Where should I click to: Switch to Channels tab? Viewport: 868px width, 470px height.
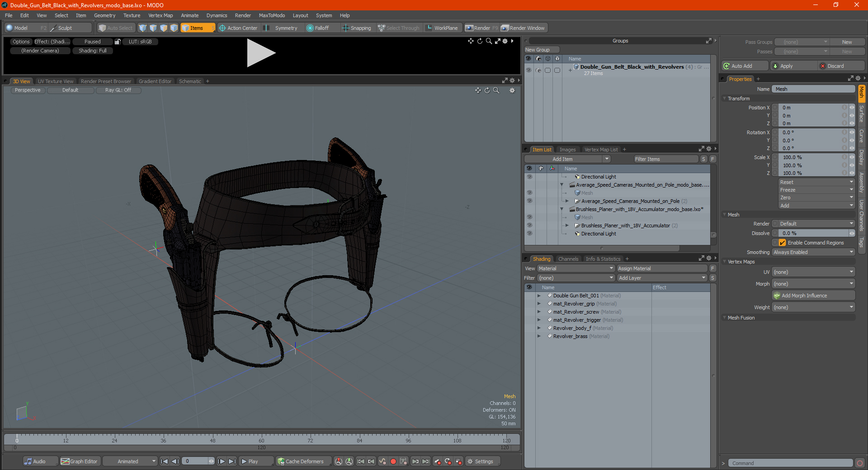568,259
